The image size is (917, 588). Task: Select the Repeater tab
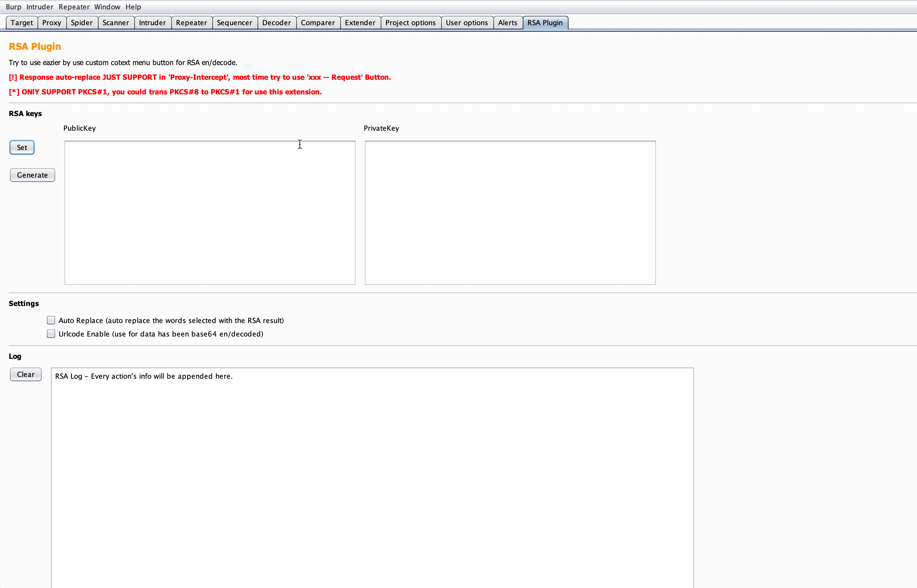coord(192,23)
